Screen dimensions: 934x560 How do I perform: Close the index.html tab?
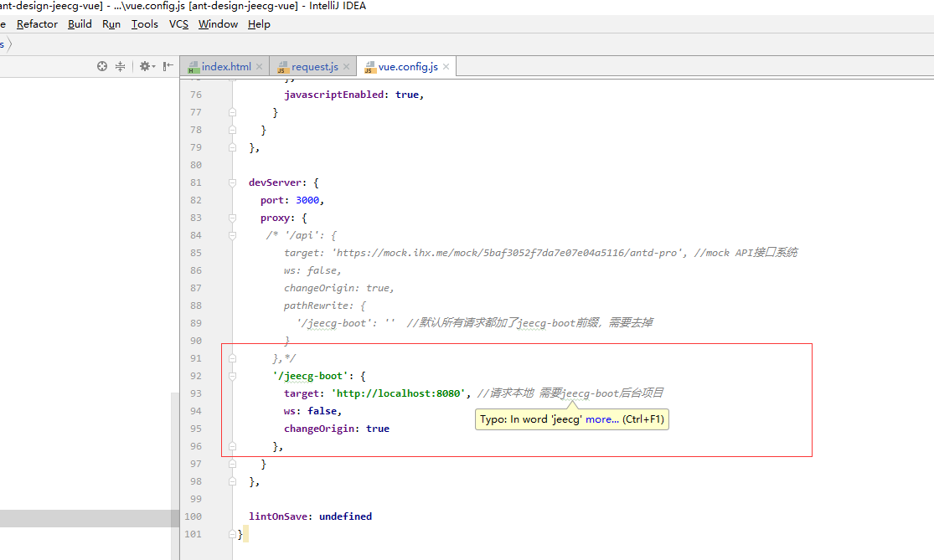[x=259, y=67]
